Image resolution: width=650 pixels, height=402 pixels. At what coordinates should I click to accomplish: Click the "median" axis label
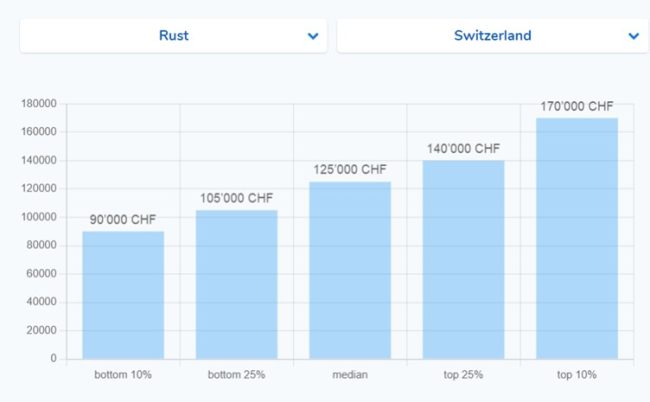(350, 374)
